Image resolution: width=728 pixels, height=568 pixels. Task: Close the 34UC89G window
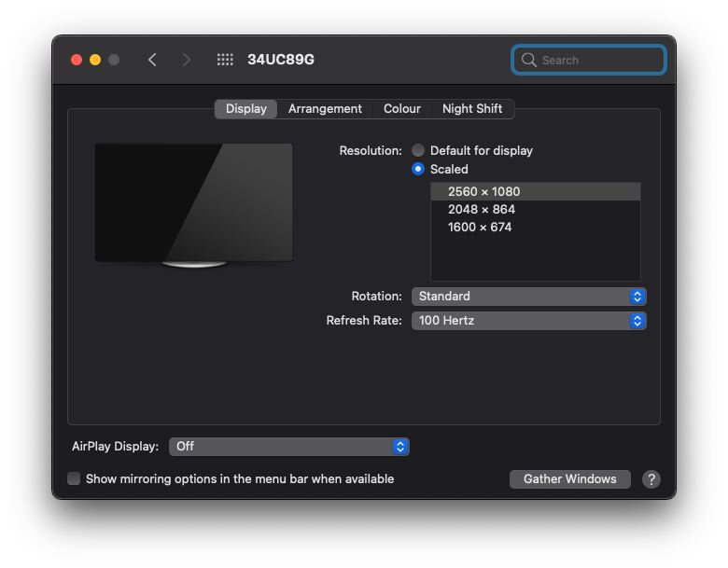click(x=77, y=60)
